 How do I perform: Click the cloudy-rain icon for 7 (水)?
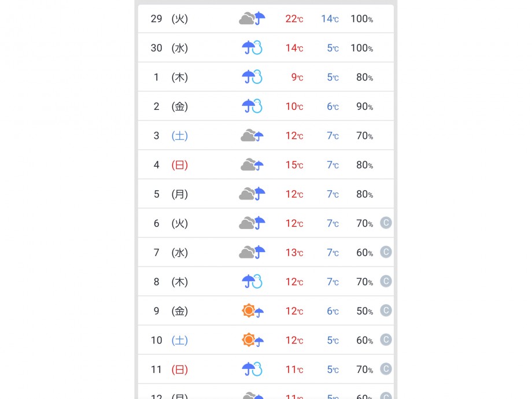coord(252,252)
